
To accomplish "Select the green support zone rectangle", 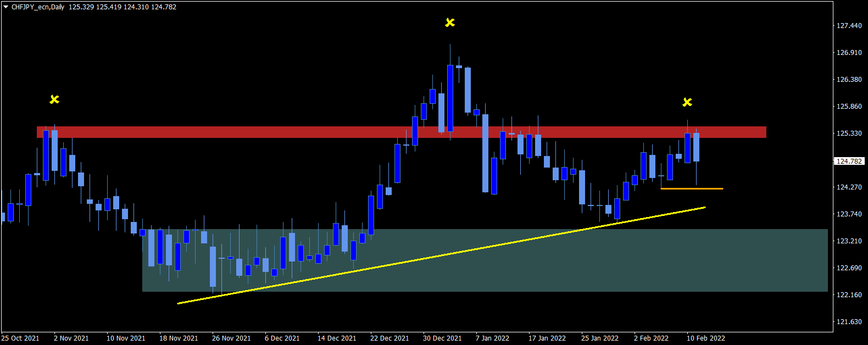I will point(485,260).
